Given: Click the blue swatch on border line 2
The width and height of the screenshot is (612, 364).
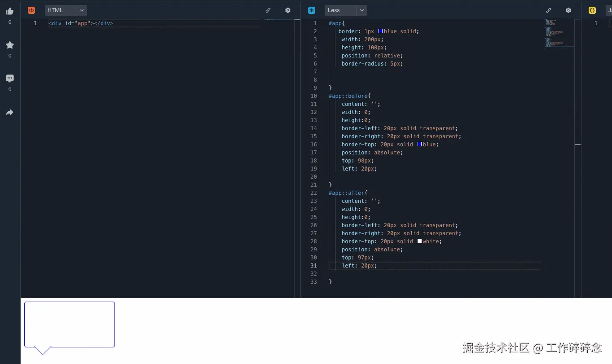Looking at the screenshot, I should pyautogui.click(x=380, y=31).
